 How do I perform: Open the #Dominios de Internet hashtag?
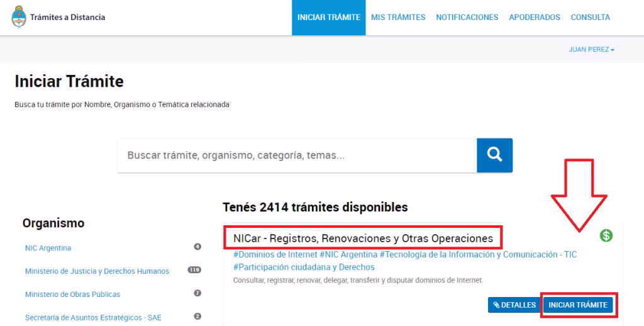point(275,254)
